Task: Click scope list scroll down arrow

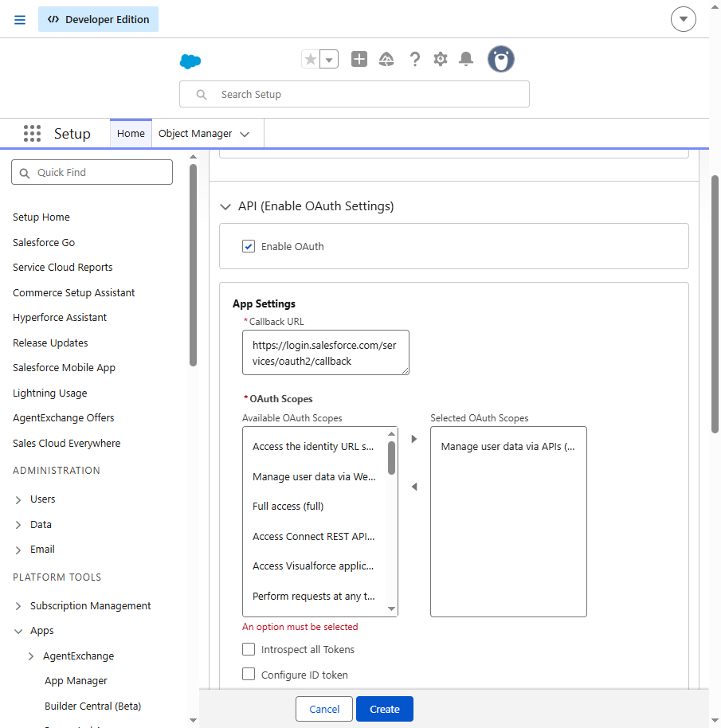Action: coord(391,609)
